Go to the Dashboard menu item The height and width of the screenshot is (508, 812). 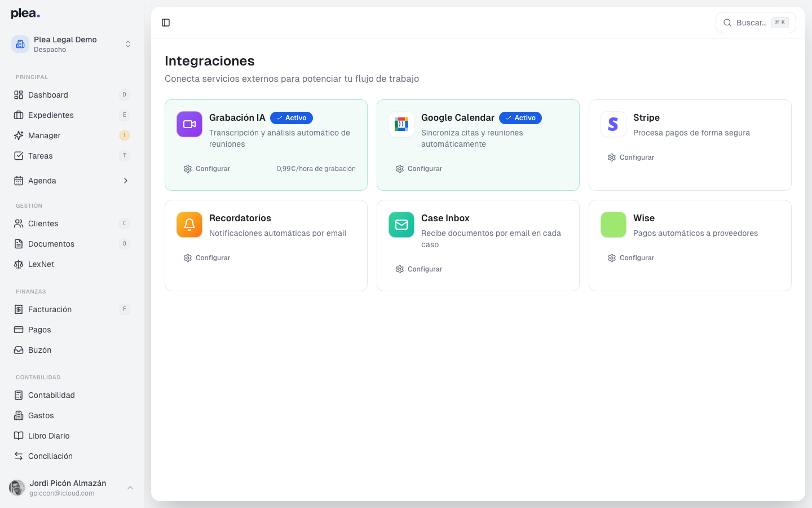tap(48, 95)
